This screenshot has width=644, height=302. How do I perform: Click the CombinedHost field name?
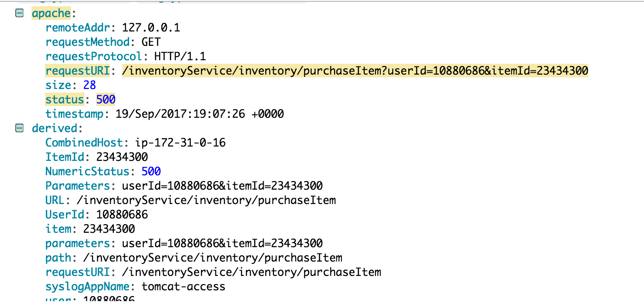click(84, 143)
